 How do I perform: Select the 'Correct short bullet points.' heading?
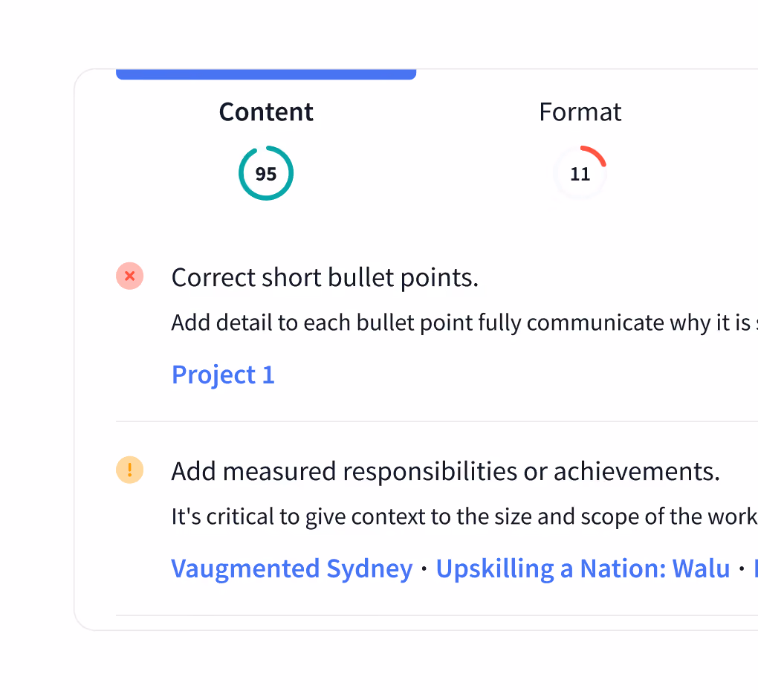coord(325,277)
